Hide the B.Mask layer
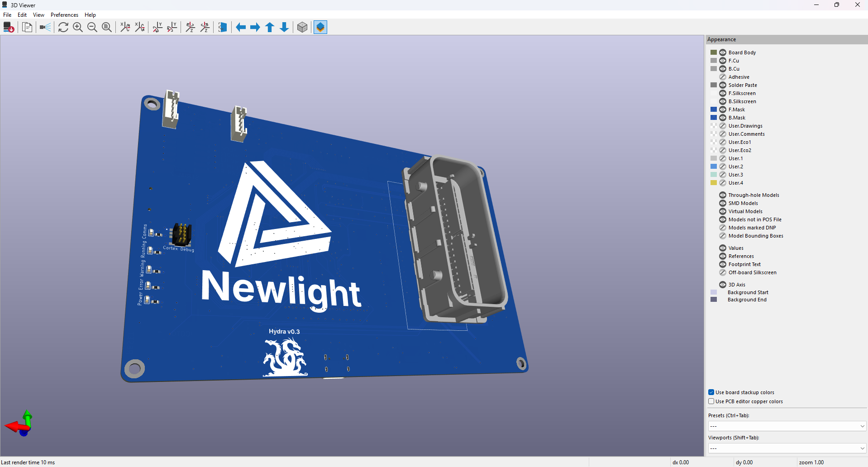 click(723, 118)
